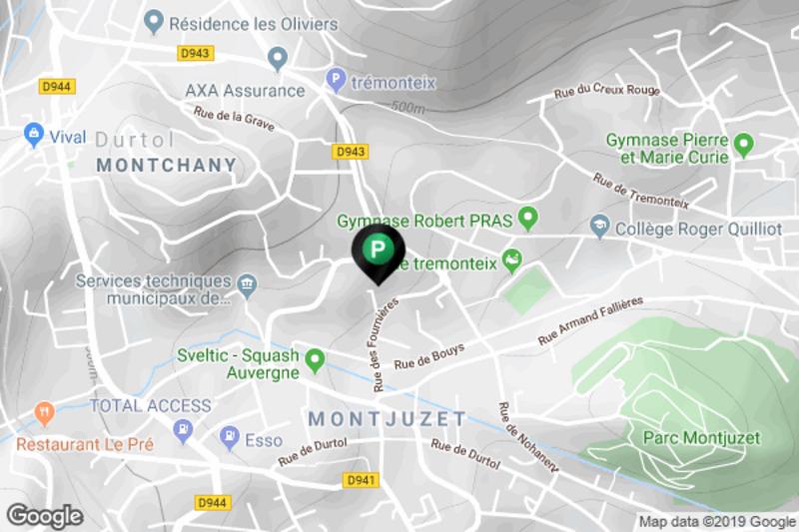The height and width of the screenshot is (532, 799).
Task: Click the Esso gas station icon
Action: tap(230, 437)
